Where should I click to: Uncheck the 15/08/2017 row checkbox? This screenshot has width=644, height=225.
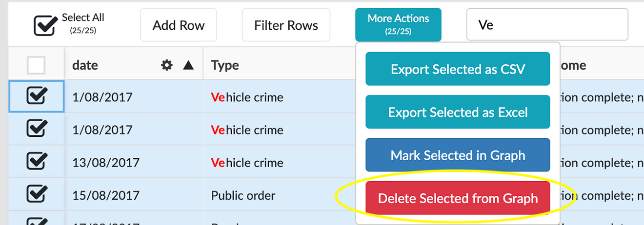[x=36, y=195]
